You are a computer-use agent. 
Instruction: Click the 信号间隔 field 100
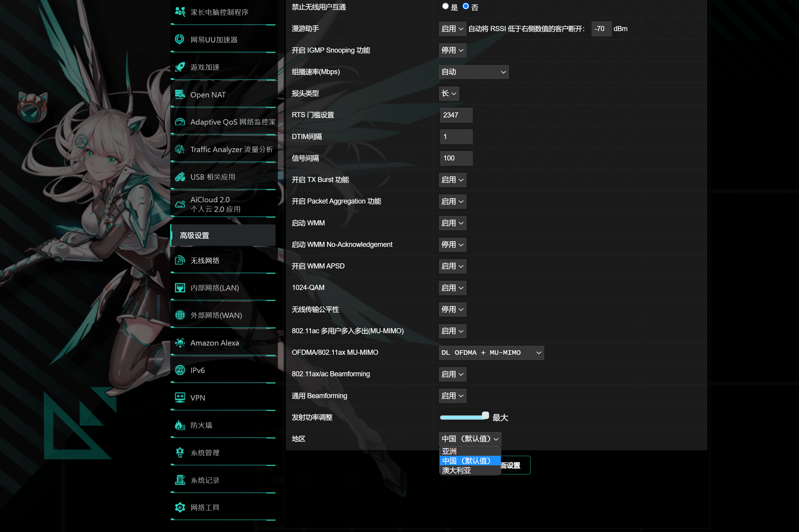(456, 158)
